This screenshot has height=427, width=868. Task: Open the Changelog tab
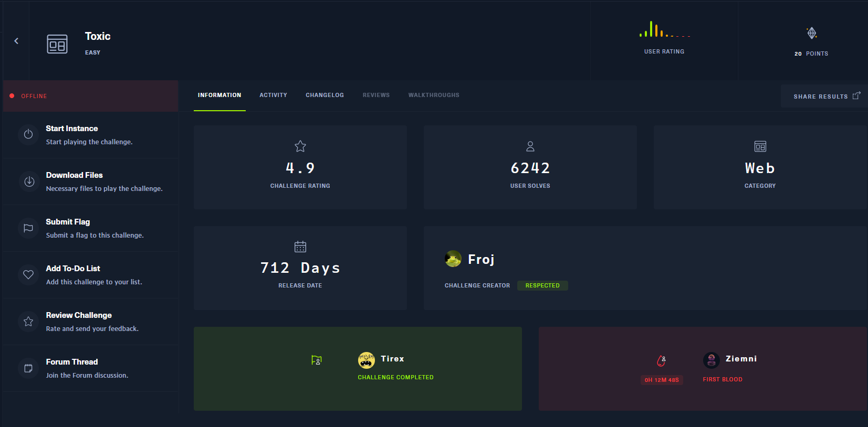tap(325, 95)
